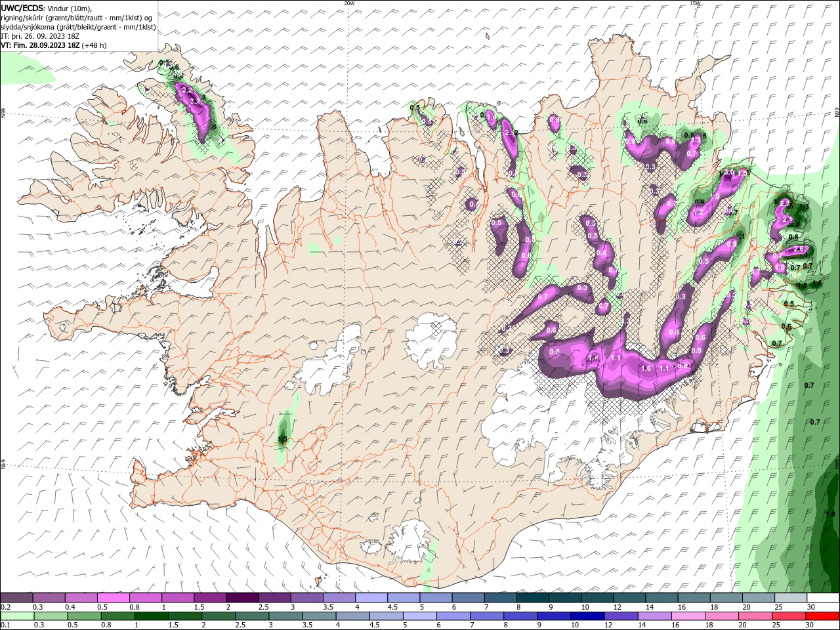This screenshot has width=840, height=630.
Task: Select top legend swatch between 14 and 16
Action: pyautogui.click(x=661, y=598)
